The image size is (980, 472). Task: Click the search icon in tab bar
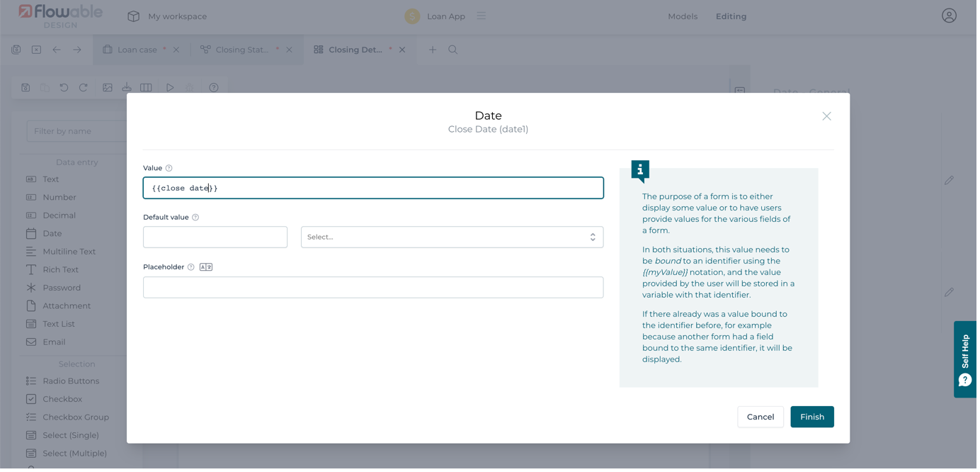click(x=452, y=50)
